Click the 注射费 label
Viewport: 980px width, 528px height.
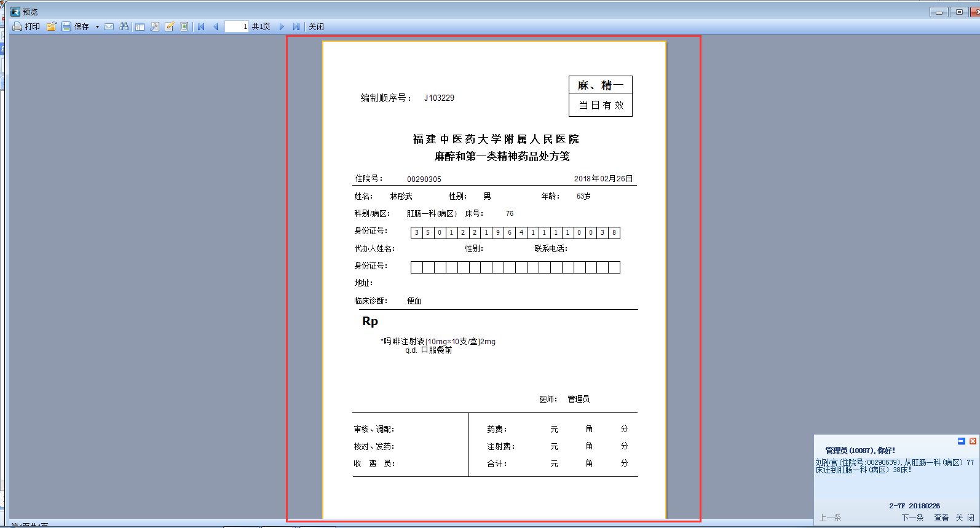point(501,447)
